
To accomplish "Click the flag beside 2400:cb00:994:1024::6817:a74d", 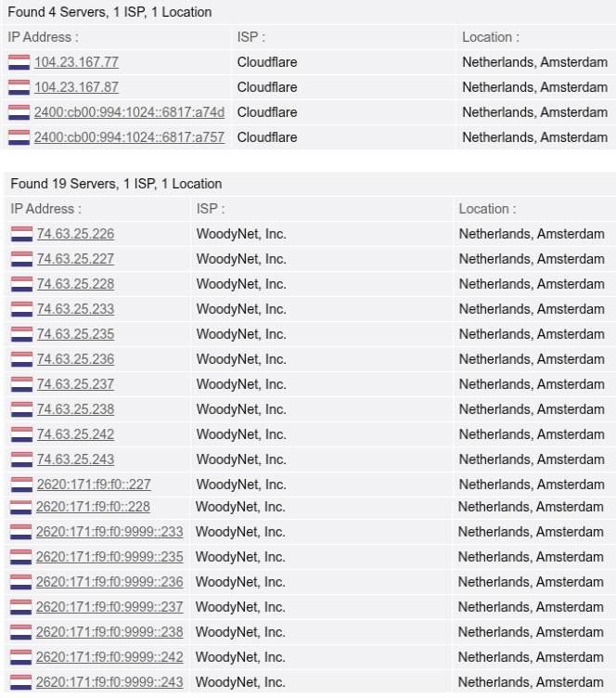I will tap(19, 112).
